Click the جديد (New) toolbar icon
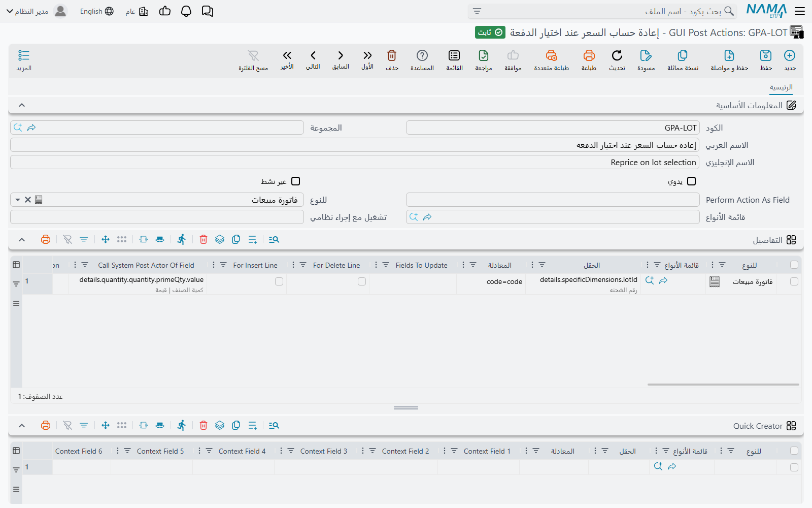Viewport: 812px width, 508px height. pyautogui.click(x=790, y=55)
